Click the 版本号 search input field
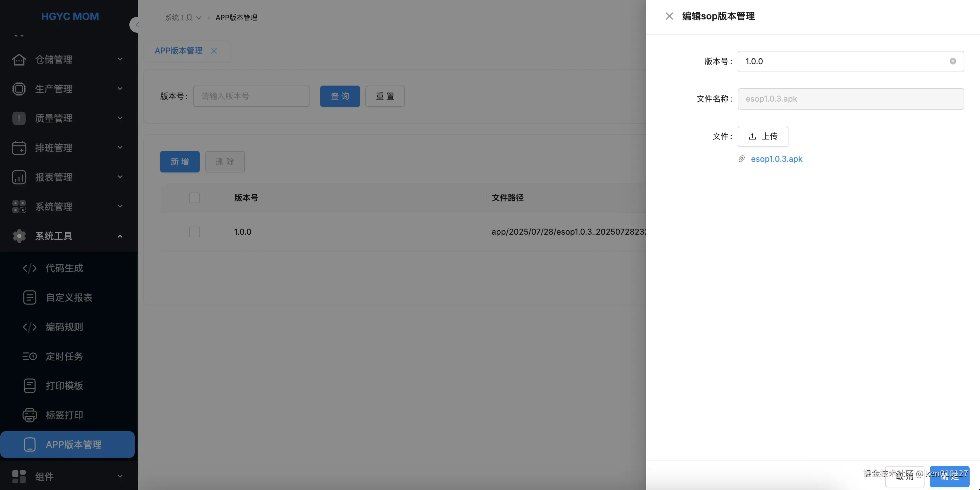 251,96
